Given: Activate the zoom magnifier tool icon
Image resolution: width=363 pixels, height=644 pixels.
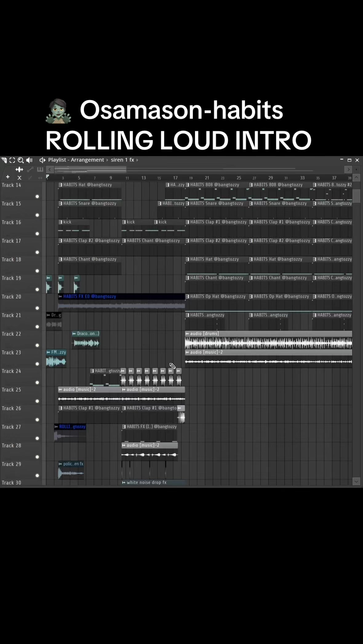Looking at the screenshot, I should (21, 160).
